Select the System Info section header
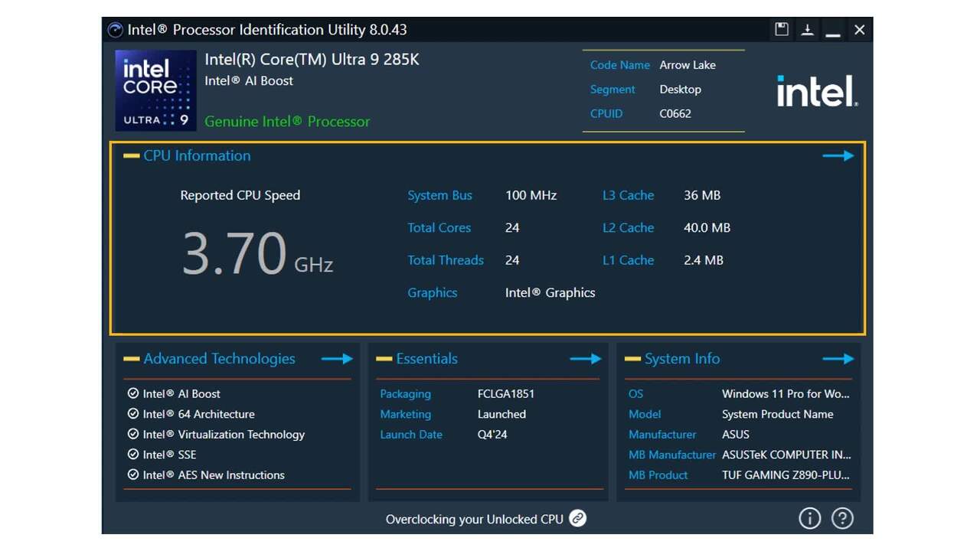 click(x=681, y=358)
